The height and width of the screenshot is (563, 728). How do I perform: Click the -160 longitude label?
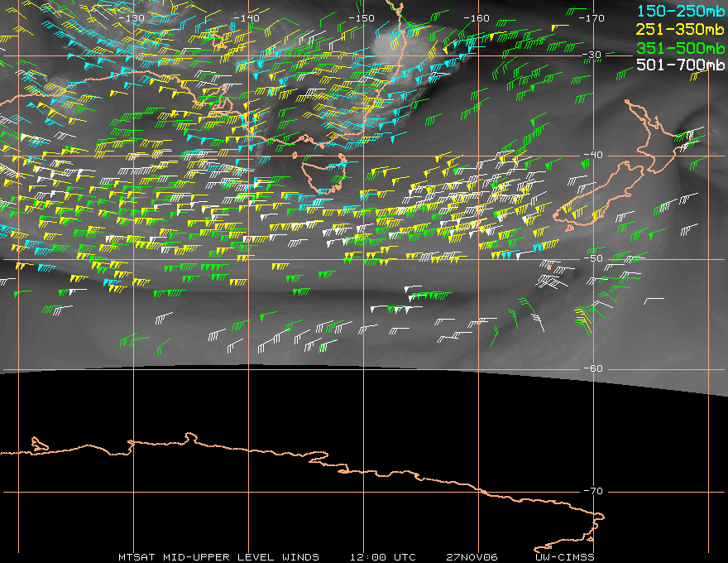point(477,18)
